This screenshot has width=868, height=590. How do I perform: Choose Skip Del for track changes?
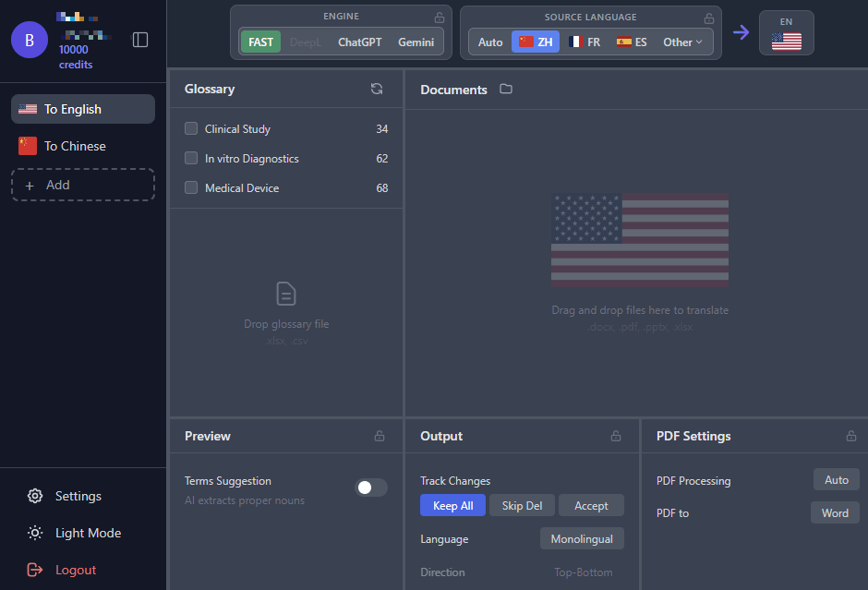[522, 505]
